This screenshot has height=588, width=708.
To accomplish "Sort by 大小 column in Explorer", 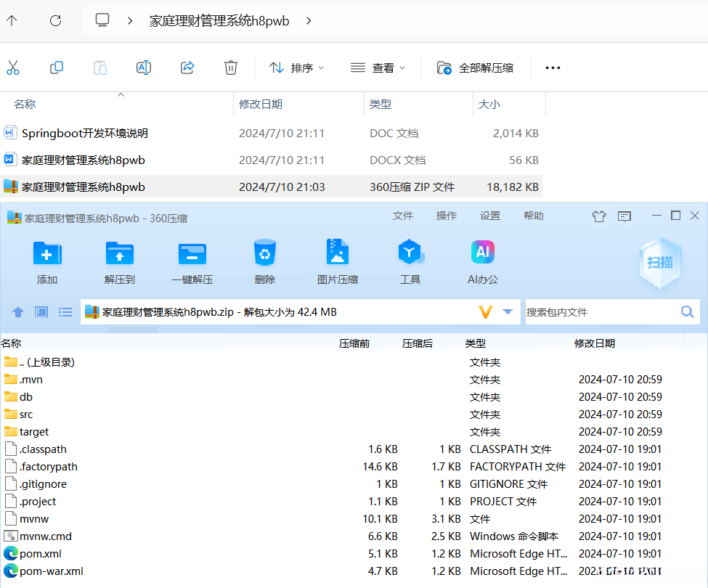I will tap(489, 105).
